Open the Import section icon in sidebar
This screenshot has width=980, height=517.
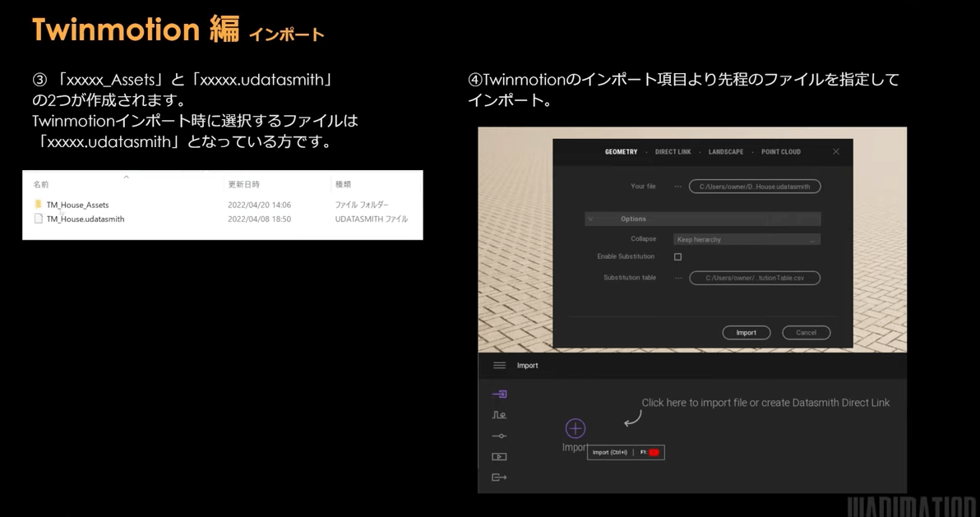(x=499, y=394)
